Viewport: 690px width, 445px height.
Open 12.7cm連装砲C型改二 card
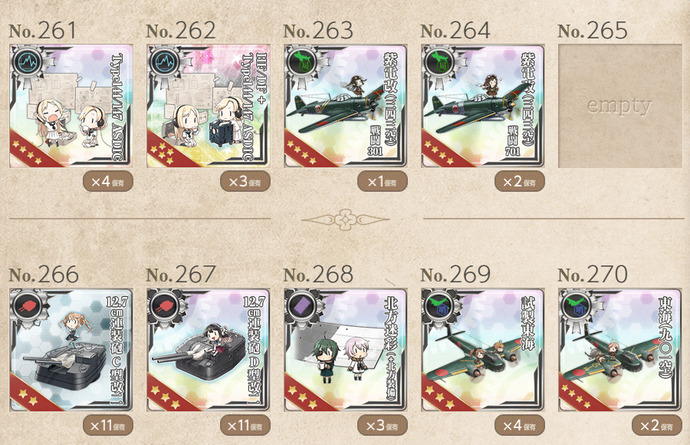click(x=71, y=350)
